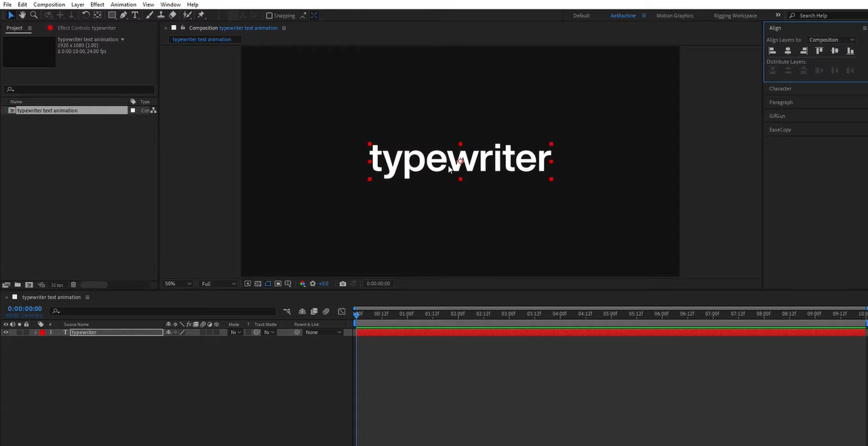The width and height of the screenshot is (868, 446).
Task: Open the typewriter text animation dropdown in Project preview
Action: (x=123, y=39)
